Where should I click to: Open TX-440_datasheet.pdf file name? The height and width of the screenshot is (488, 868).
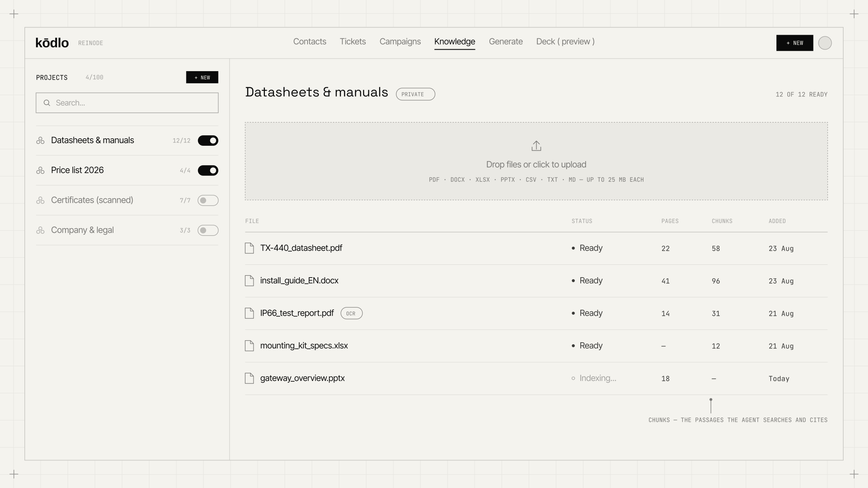pos(301,248)
